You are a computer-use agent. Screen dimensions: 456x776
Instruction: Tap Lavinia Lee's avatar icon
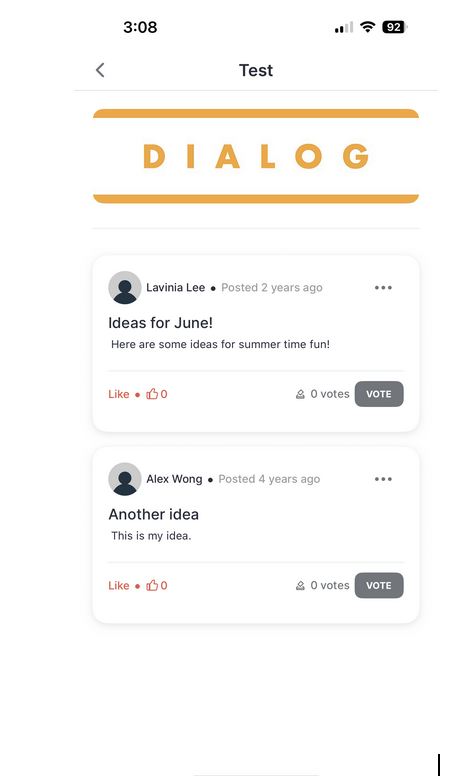tap(125, 288)
